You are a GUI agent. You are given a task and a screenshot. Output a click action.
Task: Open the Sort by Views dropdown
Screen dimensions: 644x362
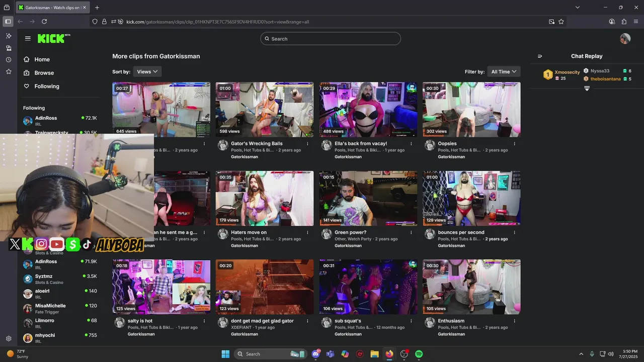[147, 72]
